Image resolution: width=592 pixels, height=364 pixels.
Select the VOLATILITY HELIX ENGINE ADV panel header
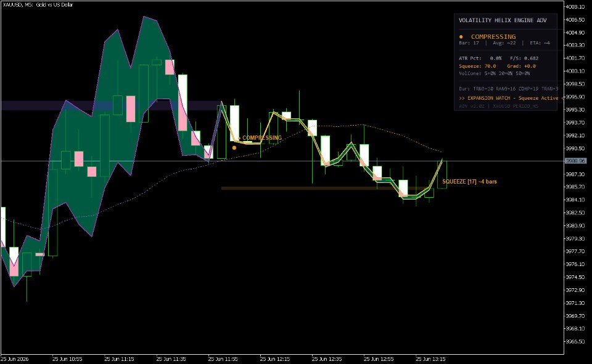(503, 20)
